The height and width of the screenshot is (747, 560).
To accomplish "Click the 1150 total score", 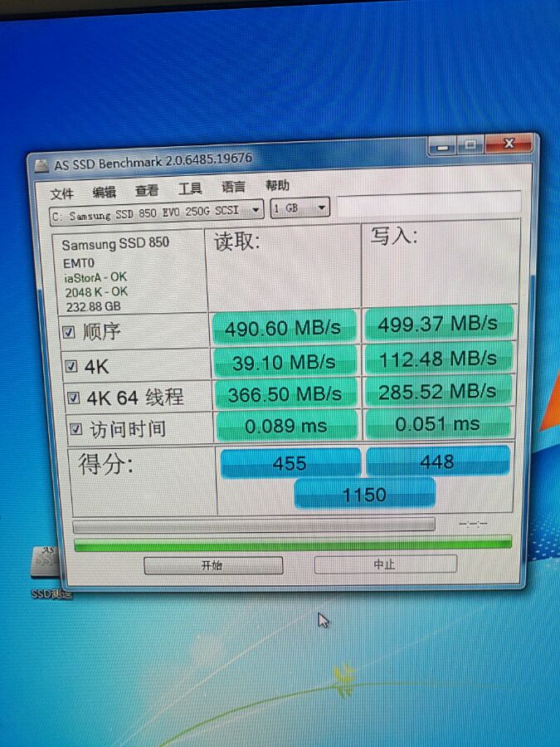I will (365, 495).
